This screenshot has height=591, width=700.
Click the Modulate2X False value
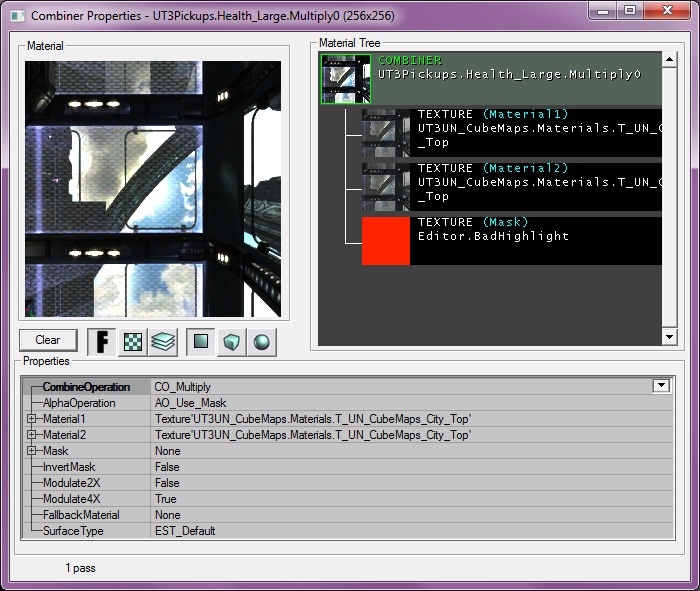(x=167, y=483)
